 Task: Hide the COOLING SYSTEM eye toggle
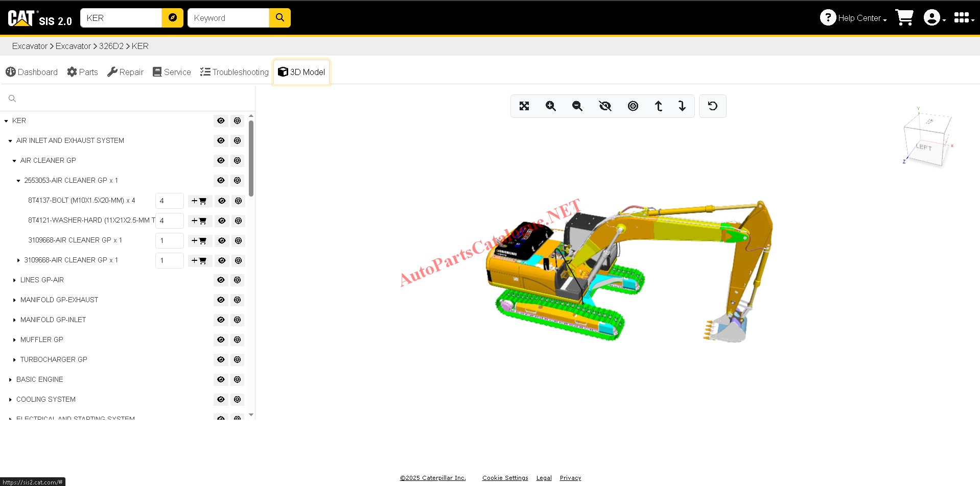click(x=221, y=400)
